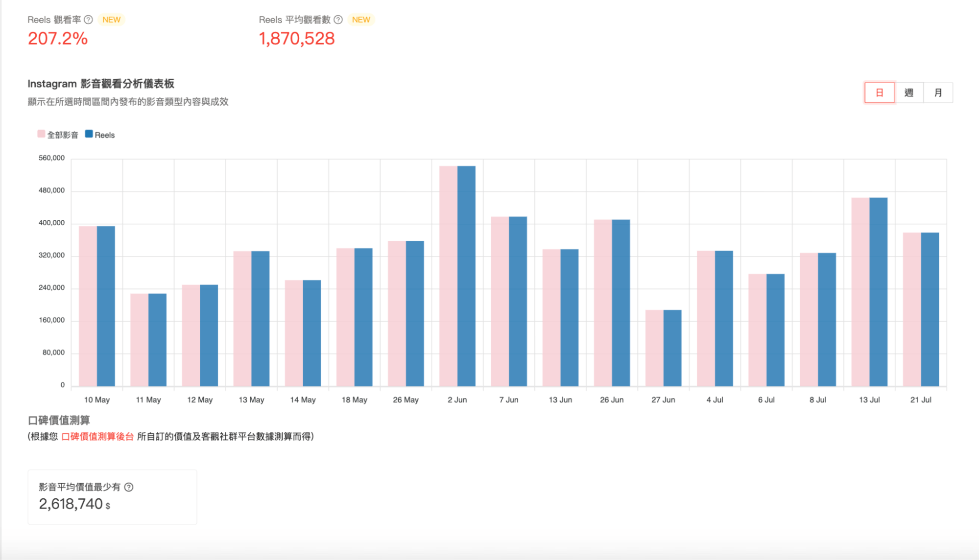Toggle the 全部影音 legend series

tap(58, 135)
